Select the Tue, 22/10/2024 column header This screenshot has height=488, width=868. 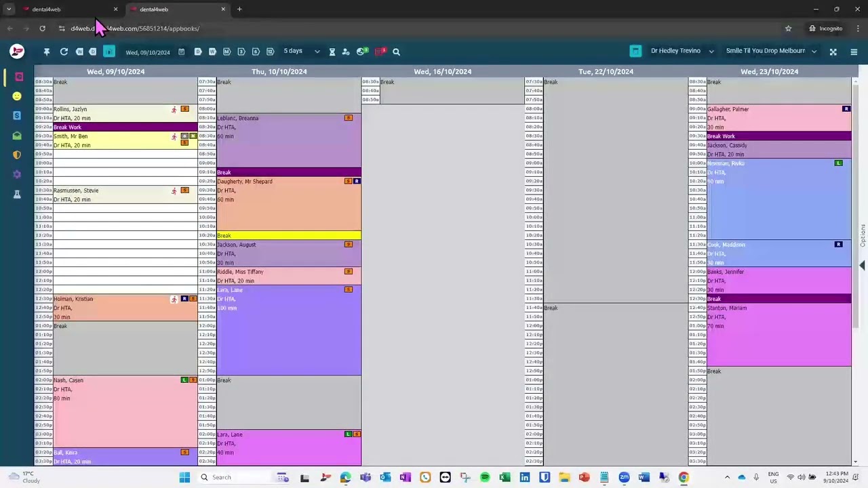(x=606, y=72)
